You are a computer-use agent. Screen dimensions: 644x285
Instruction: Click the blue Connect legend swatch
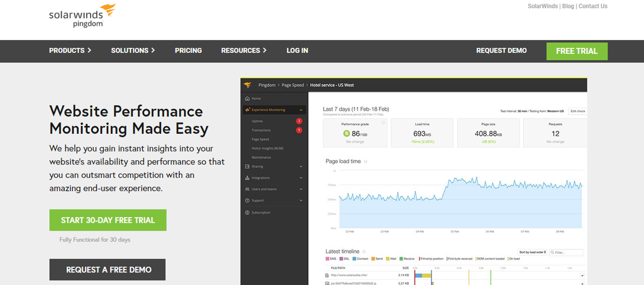pos(354,259)
